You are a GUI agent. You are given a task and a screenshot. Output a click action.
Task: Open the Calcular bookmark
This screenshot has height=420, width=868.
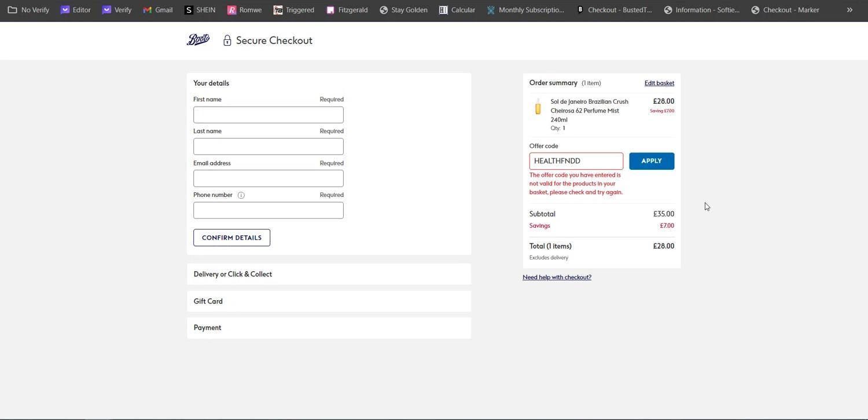click(457, 10)
